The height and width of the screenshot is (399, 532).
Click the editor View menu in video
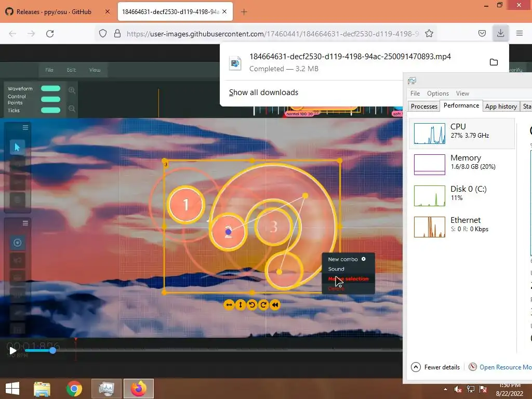[x=95, y=70]
